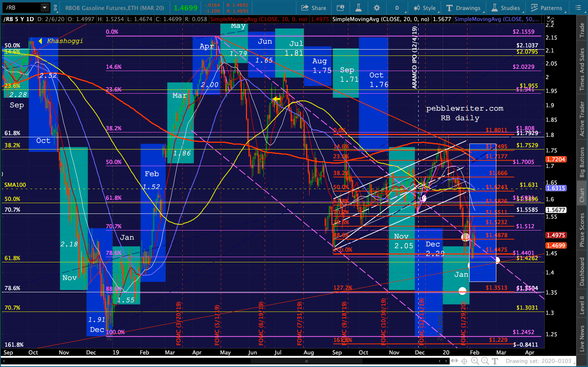Open the list menu icon at toolbar end
This screenshot has width=588, height=367.
(x=578, y=8)
